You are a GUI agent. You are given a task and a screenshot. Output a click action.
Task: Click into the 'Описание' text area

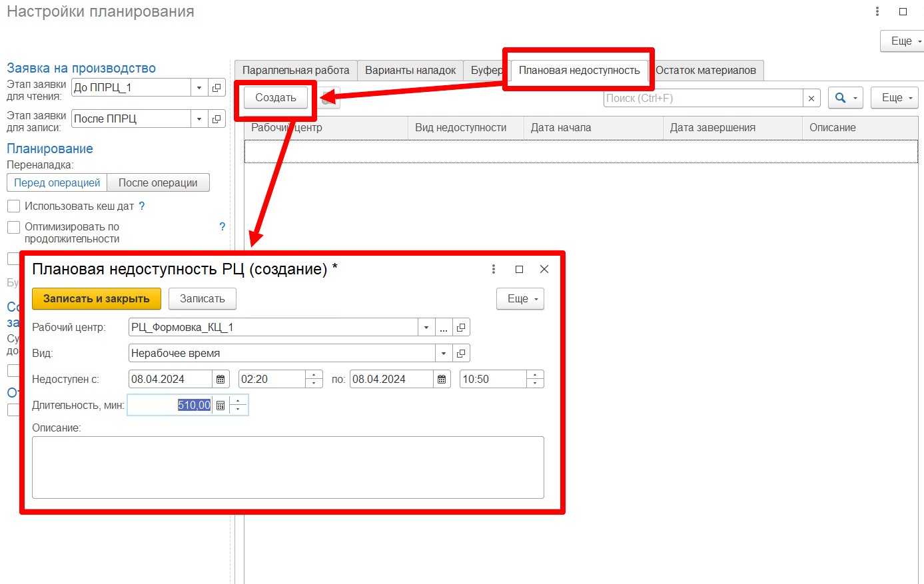coord(288,467)
